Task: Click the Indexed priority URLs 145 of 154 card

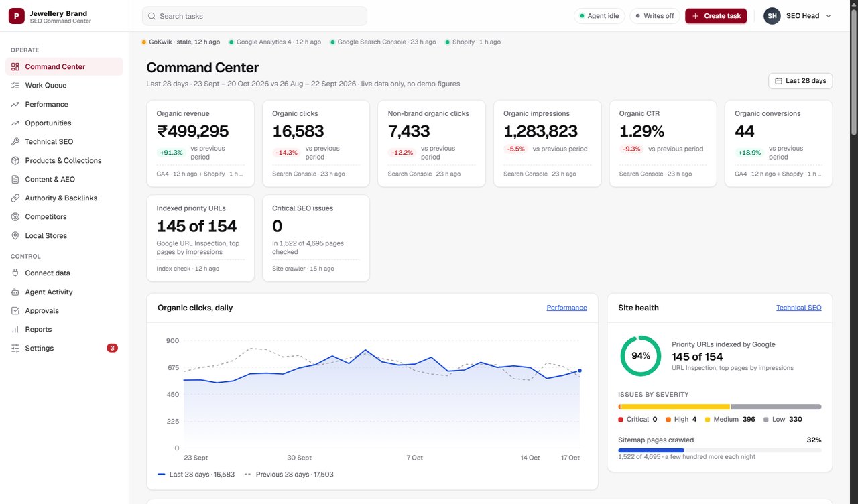Action: click(x=200, y=239)
